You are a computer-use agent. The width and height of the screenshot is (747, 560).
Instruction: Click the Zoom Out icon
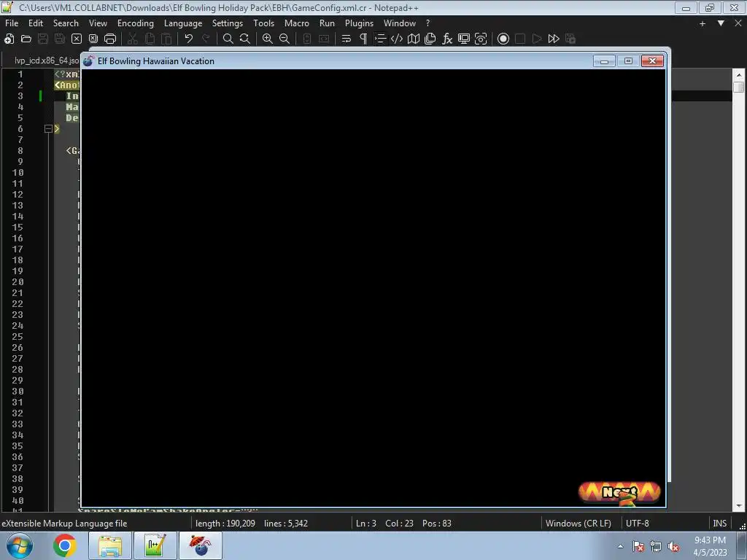[x=285, y=39]
